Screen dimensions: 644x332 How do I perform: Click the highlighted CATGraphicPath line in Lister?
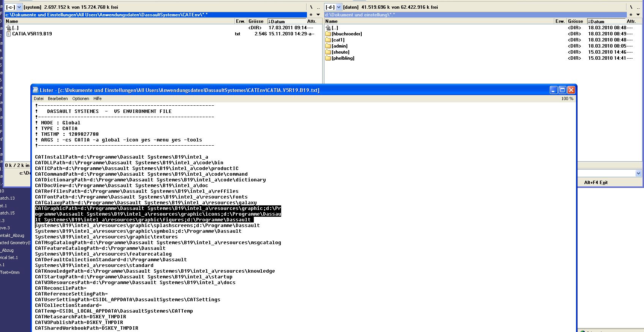[x=158, y=214]
